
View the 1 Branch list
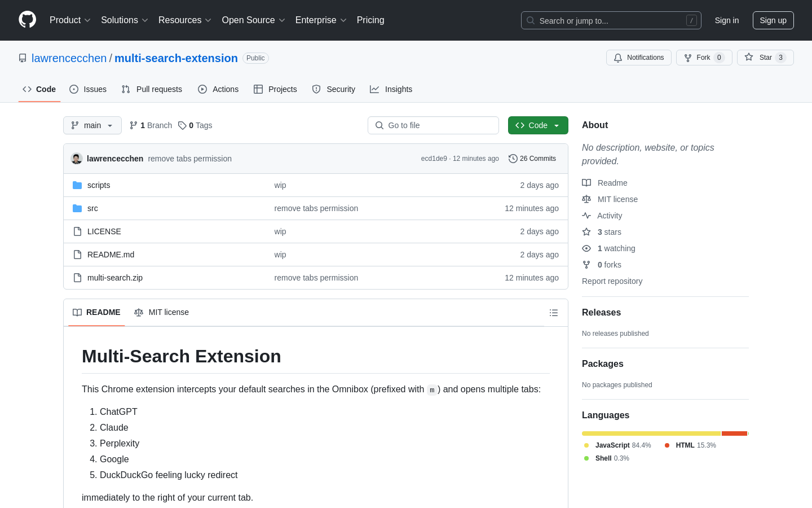pyautogui.click(x=151, y=125)
